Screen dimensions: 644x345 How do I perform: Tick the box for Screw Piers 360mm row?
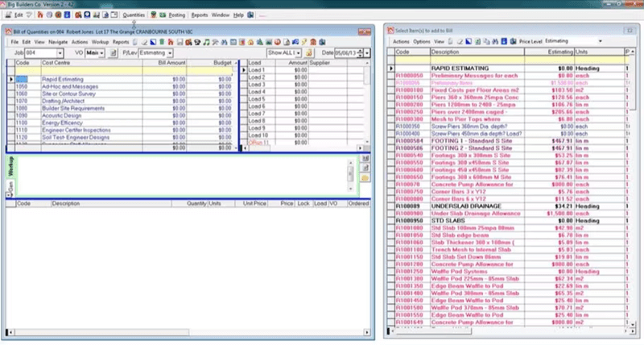(x=390, y=127)
